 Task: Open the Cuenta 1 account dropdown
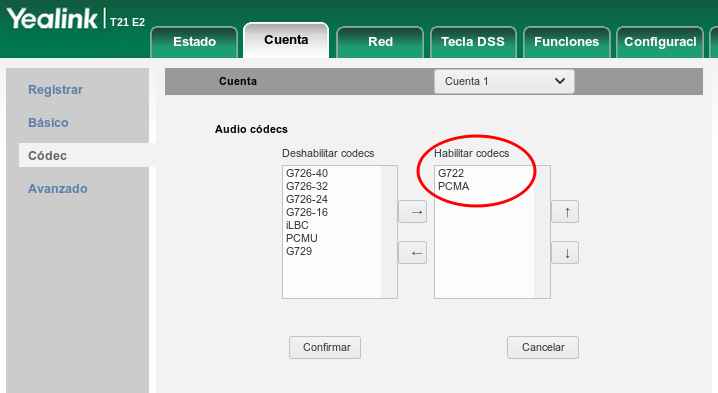(504, 82)
